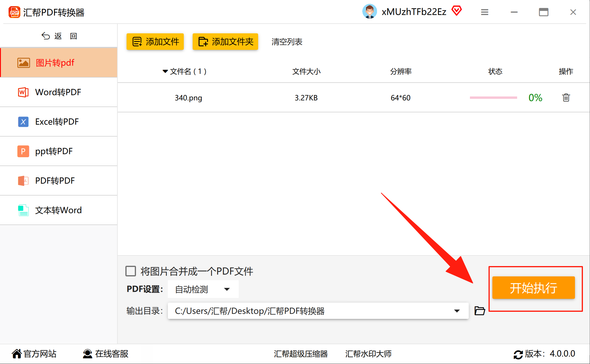Enable merge images into one PDF
The image size is (590, 364).
[x=131, y=271]
